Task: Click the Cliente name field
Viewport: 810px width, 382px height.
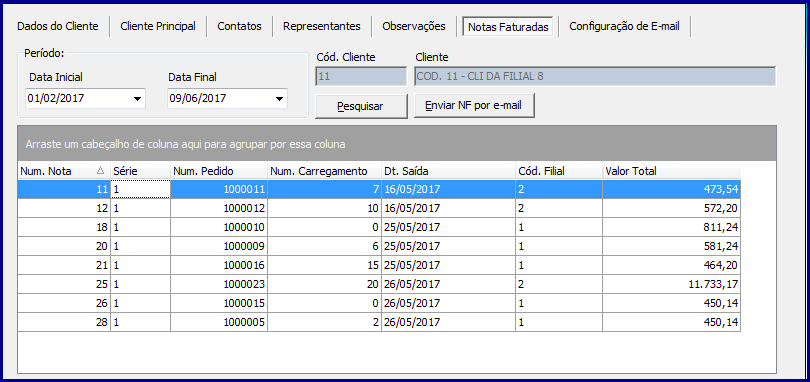Action: [595, 77]
